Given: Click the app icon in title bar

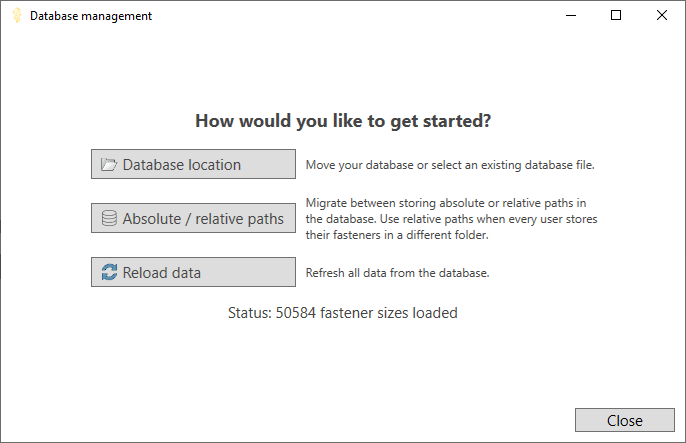Looking at the screenshot, I should point(17,16).
